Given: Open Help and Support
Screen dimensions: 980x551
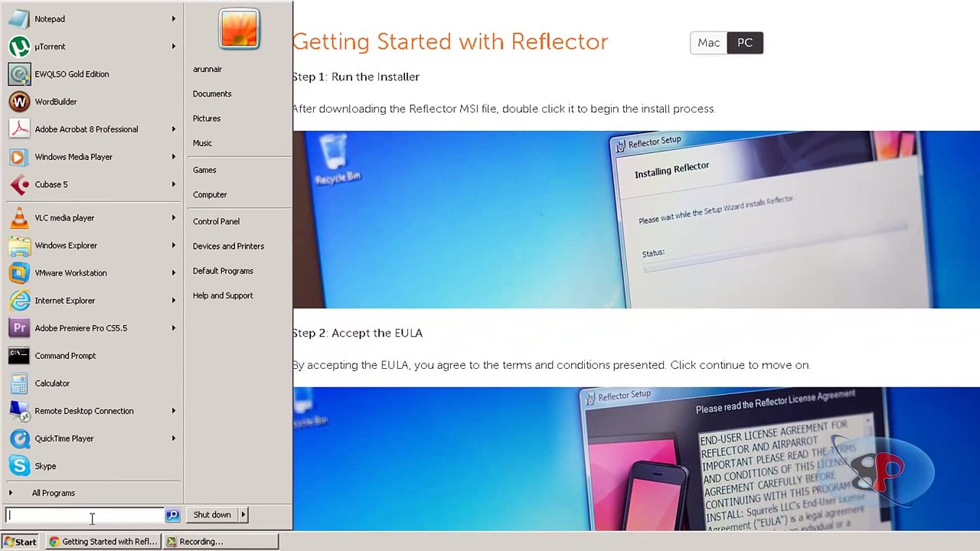Looking at the screenshot, I should (223, 295).
